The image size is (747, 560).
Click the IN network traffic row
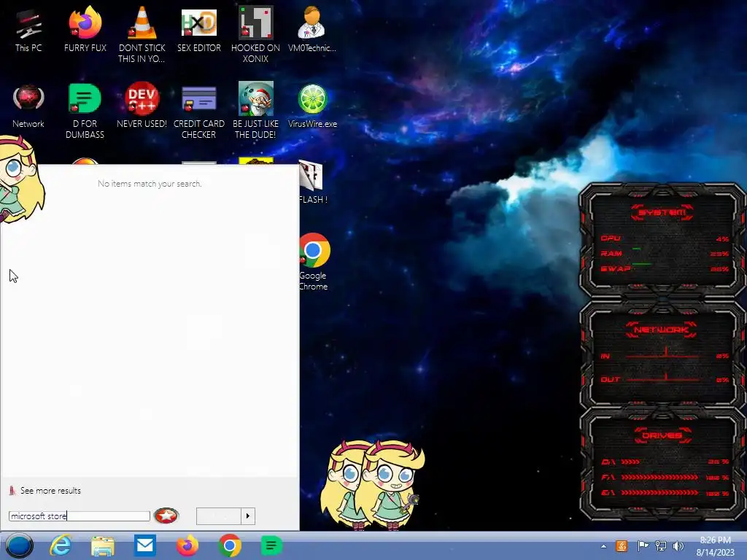coord(665,356)
